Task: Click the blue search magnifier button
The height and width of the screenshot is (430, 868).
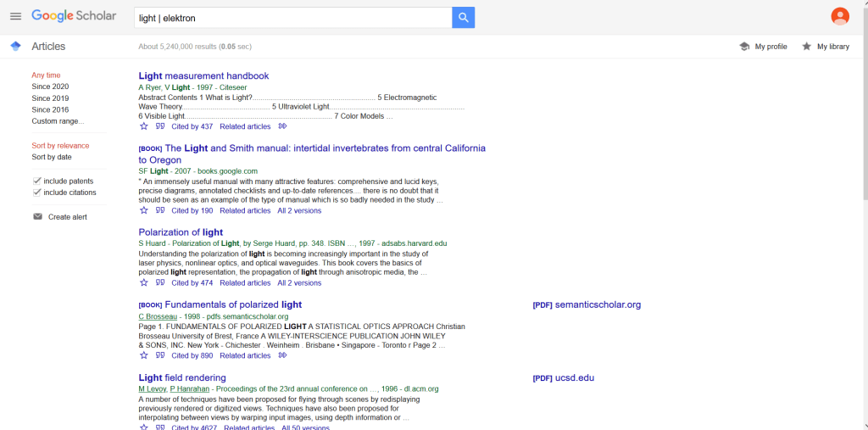Action: (463, 18)
